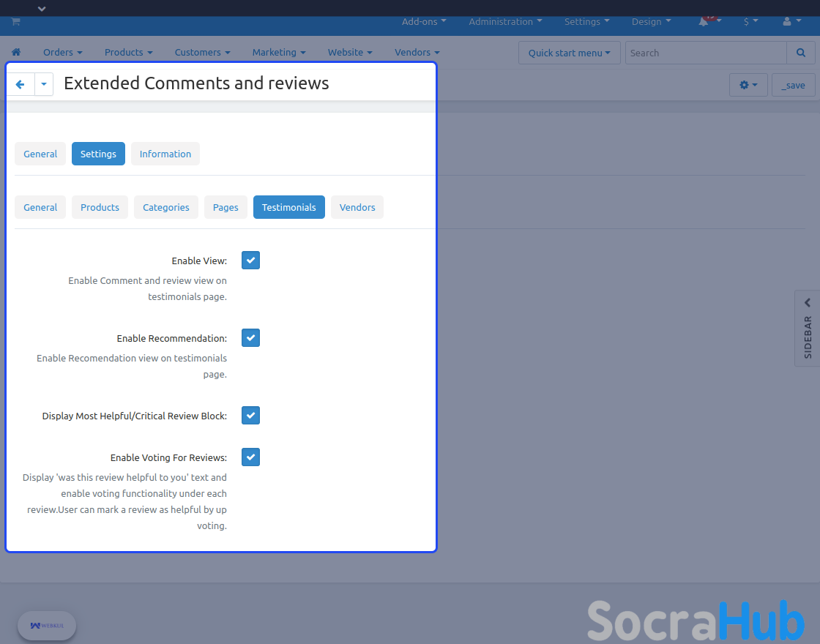Toggle Display Most Helpful/Critical Review Block
820x644 pixels.
point(250,416)
